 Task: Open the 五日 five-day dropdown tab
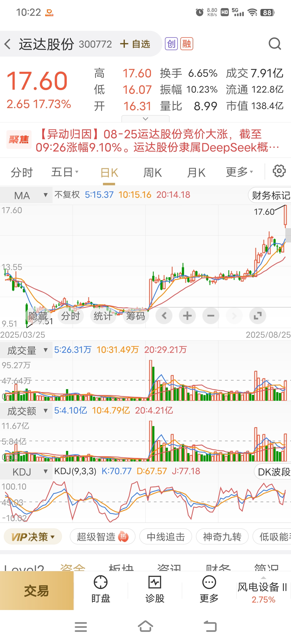point(65,172)
